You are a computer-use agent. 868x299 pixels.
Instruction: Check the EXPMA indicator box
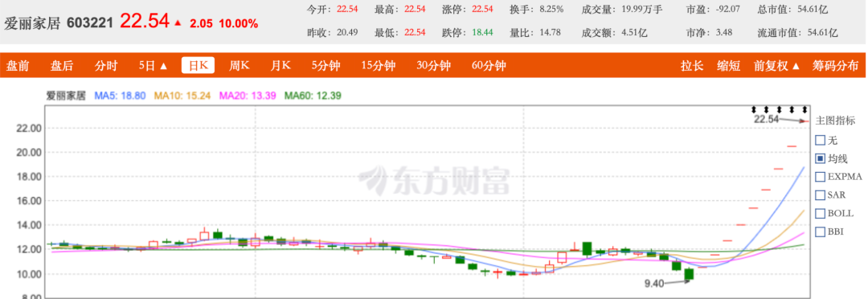pos(821,177)
